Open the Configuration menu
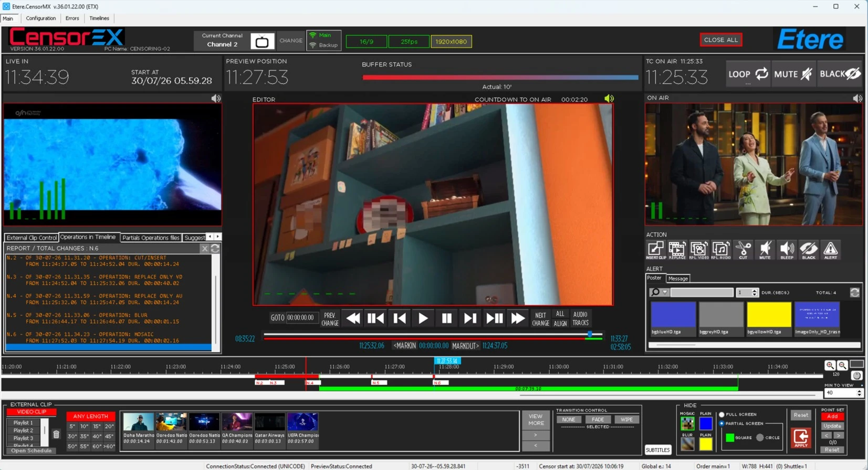The height and width of the screenshot is (470, 868). click(41, 18)
